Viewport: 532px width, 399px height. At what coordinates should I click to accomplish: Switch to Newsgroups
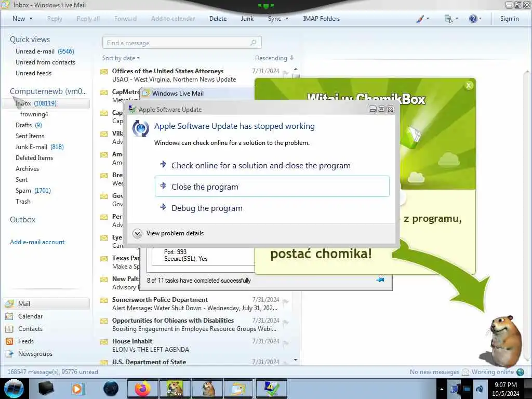coord(35,354)
